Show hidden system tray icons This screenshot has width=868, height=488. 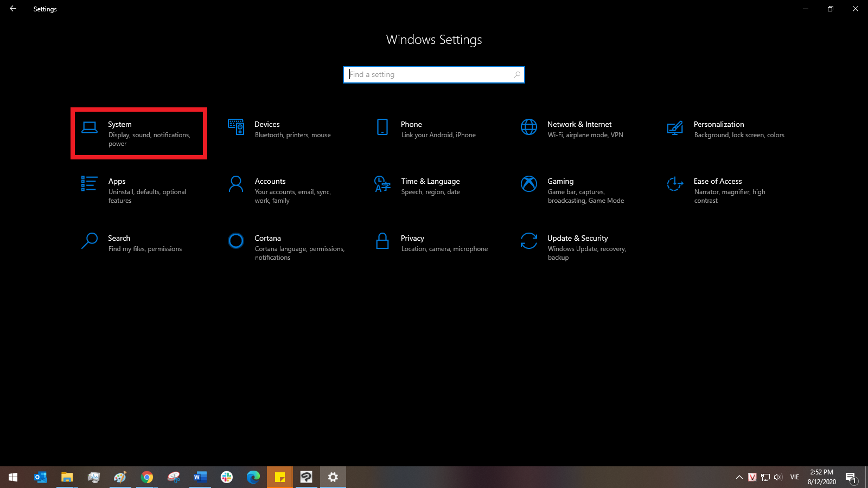739,477
